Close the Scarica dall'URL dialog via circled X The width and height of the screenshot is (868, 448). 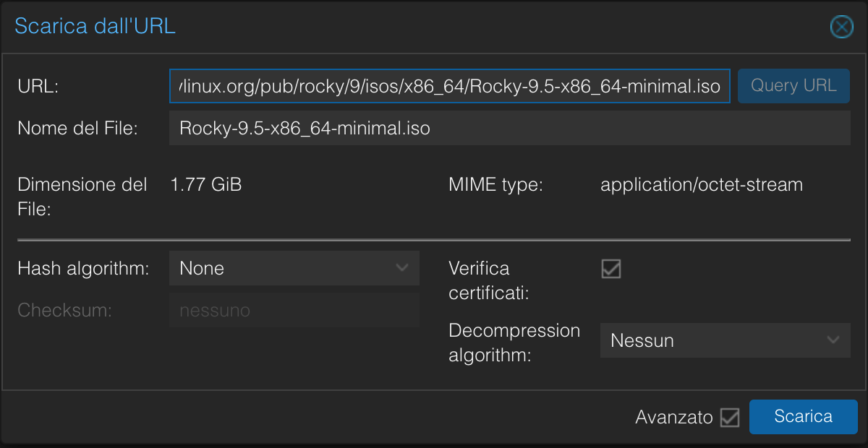[841, 27]
